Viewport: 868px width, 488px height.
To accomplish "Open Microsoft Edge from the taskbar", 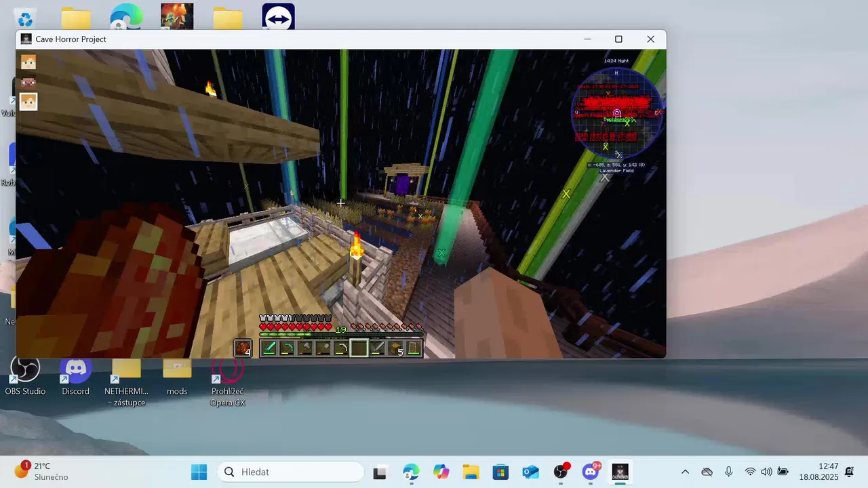I will tap(411, 472).
